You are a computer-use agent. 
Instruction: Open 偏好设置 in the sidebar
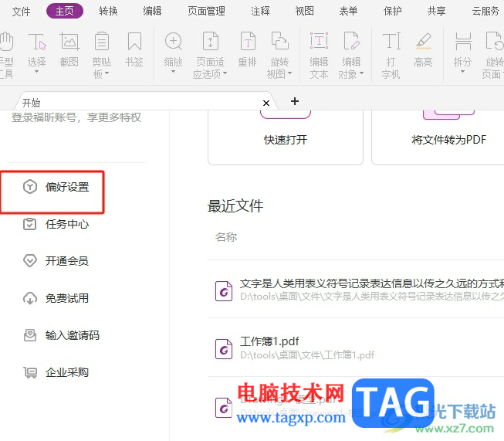coord(67,187)
